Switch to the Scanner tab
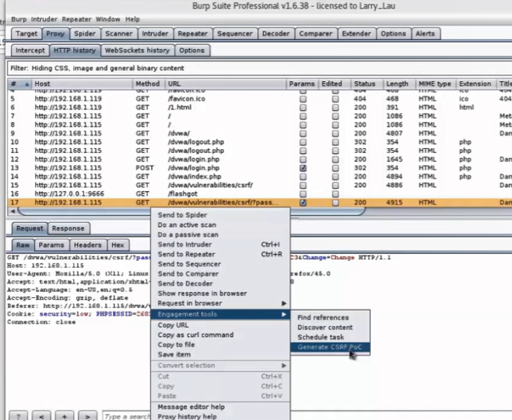This screenshot has height=420, width=512. click(x=118, y=34)
